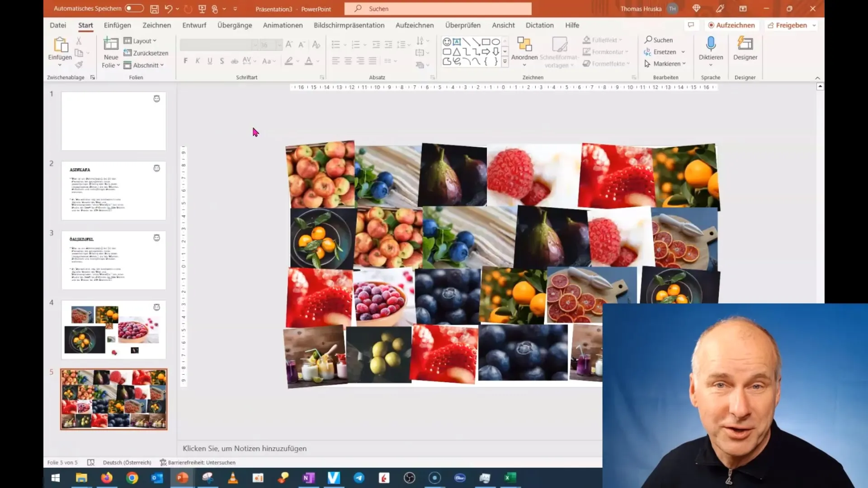This screenshot has height=488, width=868.
Task: Switch to Ansicht tab
Action: point(503,25)
